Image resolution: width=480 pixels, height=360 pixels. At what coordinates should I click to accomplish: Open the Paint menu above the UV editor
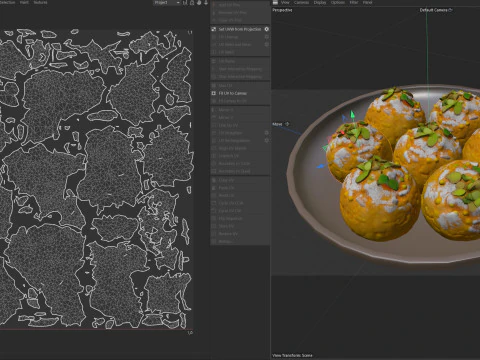pyautogui.click(x=24, y=2)
